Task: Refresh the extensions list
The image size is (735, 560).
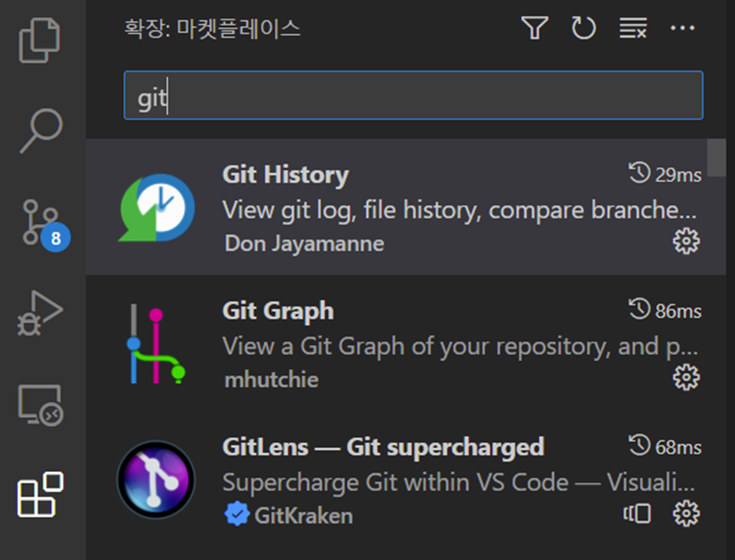Action: coord(584,28)
